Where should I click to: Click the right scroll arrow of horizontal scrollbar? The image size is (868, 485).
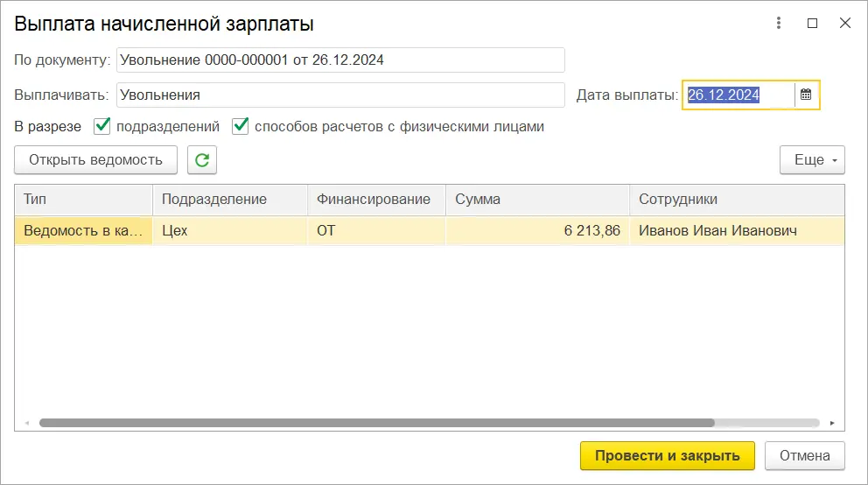click(832, 423)
